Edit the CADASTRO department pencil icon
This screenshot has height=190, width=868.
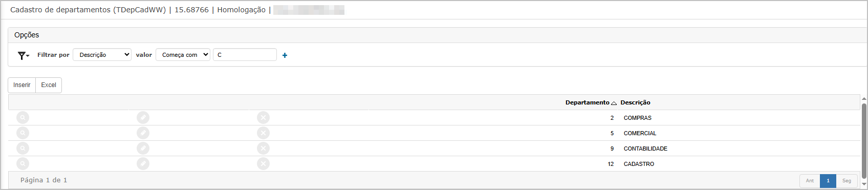(x=143, y=164)
